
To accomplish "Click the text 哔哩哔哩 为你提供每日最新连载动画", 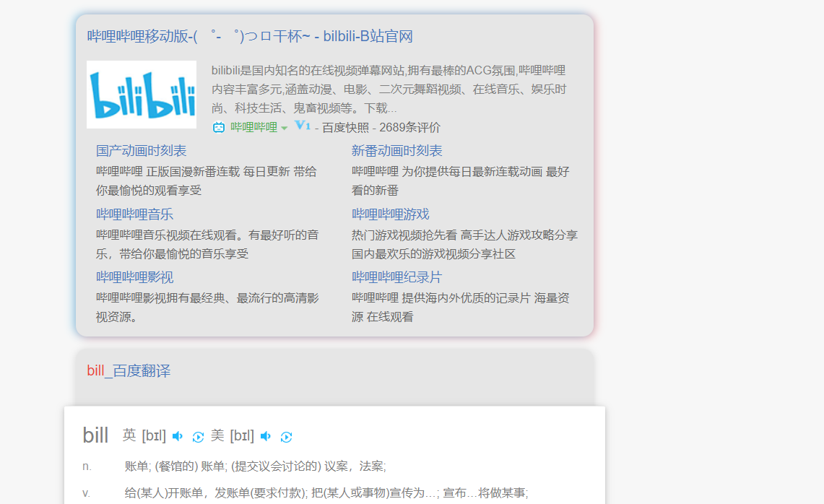I will 460,181.
